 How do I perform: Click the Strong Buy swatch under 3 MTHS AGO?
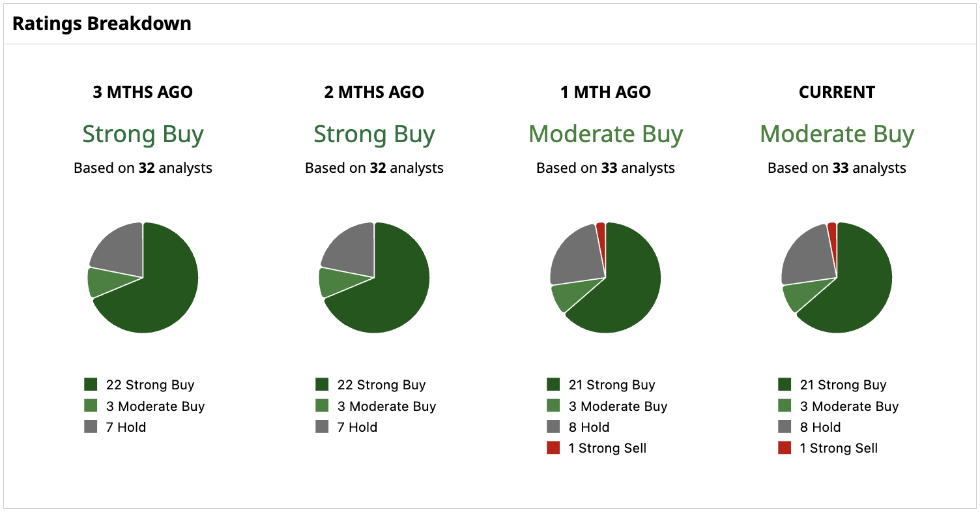(x=91, y=385)
